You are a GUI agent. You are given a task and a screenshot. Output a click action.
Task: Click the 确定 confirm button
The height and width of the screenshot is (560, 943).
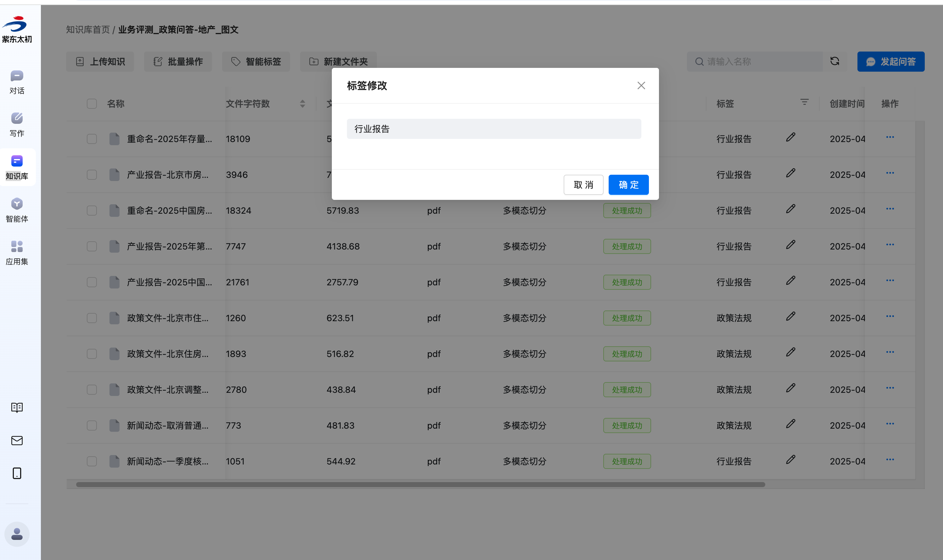coord(628,185)
